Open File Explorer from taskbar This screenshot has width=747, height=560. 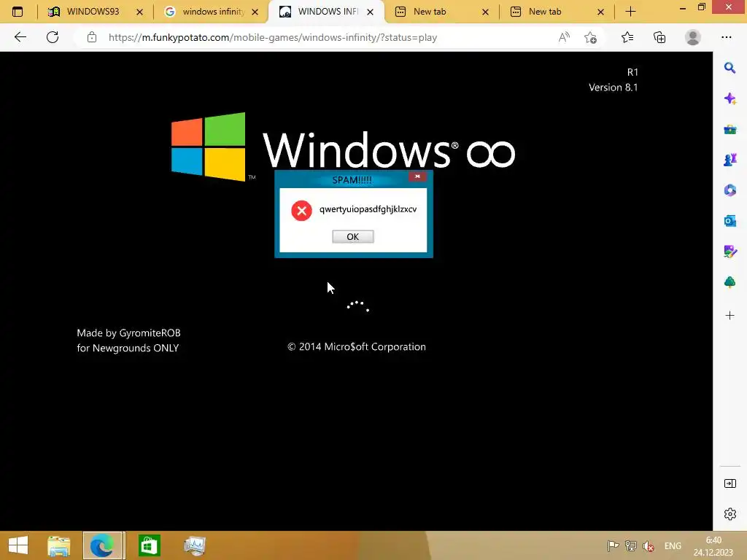pos(58,545)
